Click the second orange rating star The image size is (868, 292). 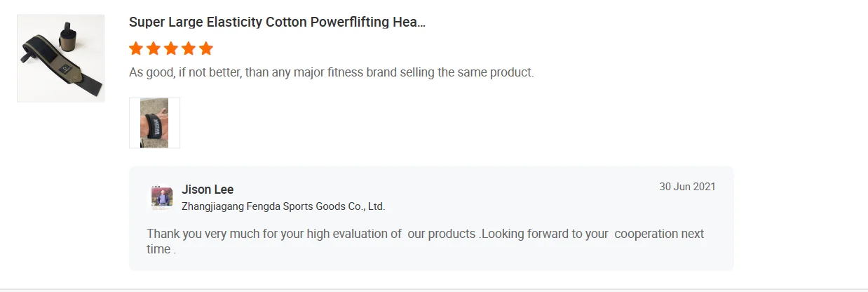point(154,48)
